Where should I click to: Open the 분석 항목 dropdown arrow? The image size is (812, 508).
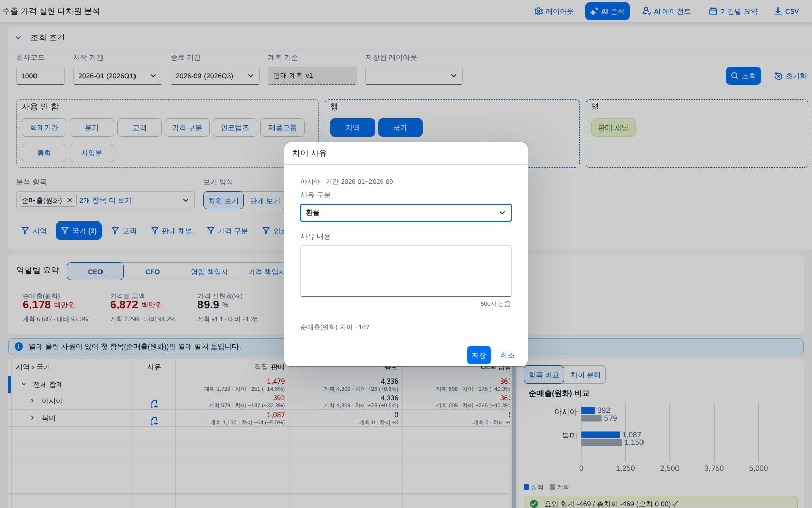tap(186, 200)
